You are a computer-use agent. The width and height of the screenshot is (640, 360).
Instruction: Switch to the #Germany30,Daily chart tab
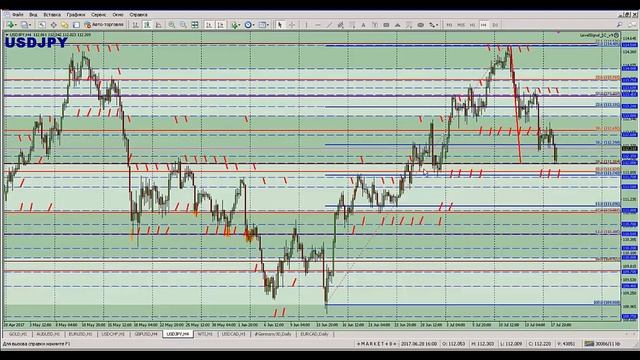point(273,334)
